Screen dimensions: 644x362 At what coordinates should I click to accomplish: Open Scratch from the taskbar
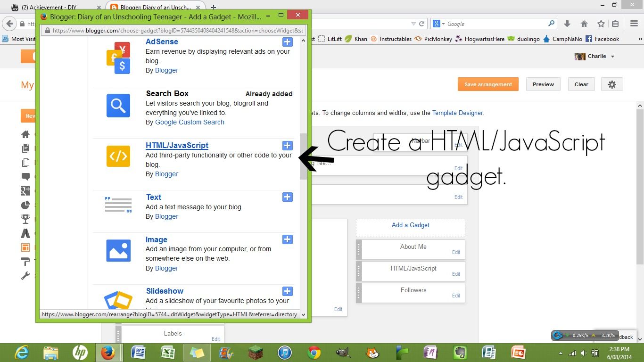[x=372, y=353]
